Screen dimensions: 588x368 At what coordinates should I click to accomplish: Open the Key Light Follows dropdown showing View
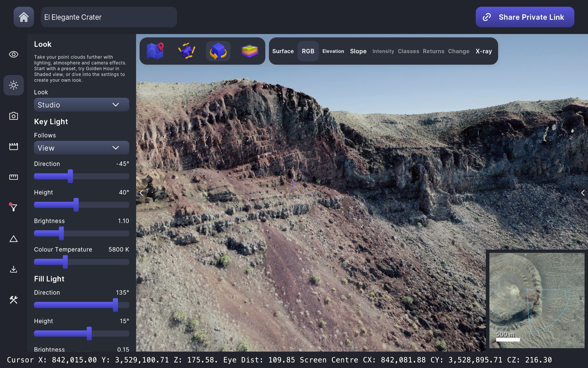pyautogui.click(x=82, y=148)
